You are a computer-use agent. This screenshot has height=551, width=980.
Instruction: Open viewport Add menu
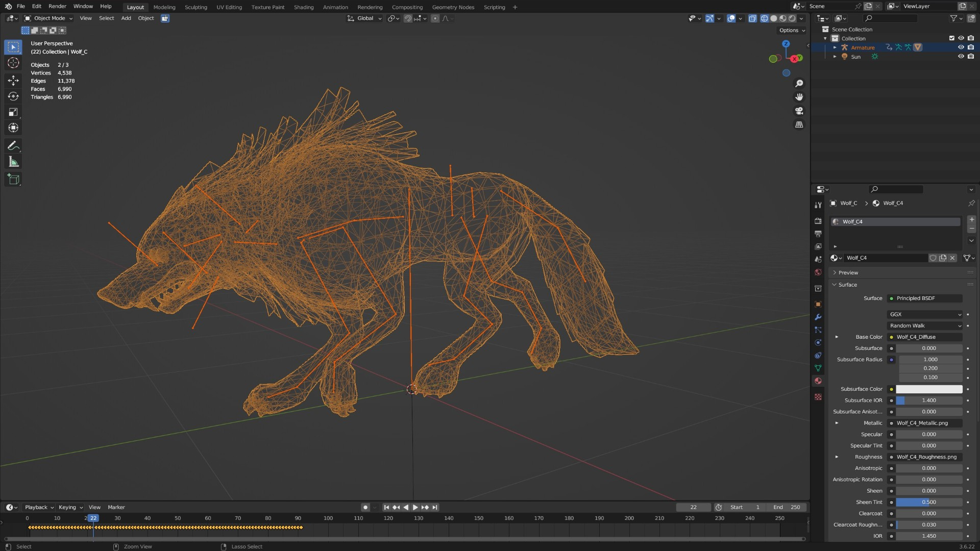click(126, 18)
